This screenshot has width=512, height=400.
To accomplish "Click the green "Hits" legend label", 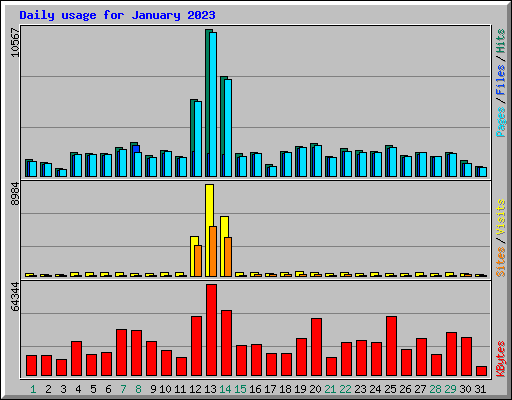I will [x=500, y=41].
